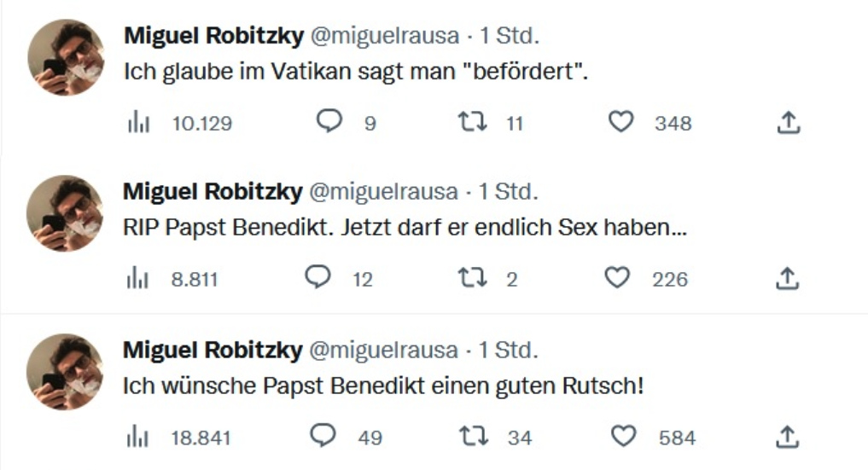Retweet the "guten Rutsch" tweet
Viewport: 868px width, 470px height.
[x=472, y=437]
